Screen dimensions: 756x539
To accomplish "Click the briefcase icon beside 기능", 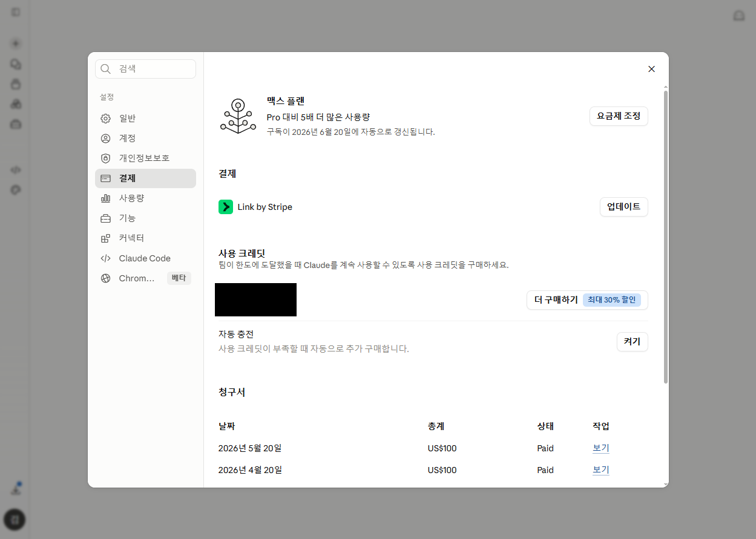I will coord(105,218).
